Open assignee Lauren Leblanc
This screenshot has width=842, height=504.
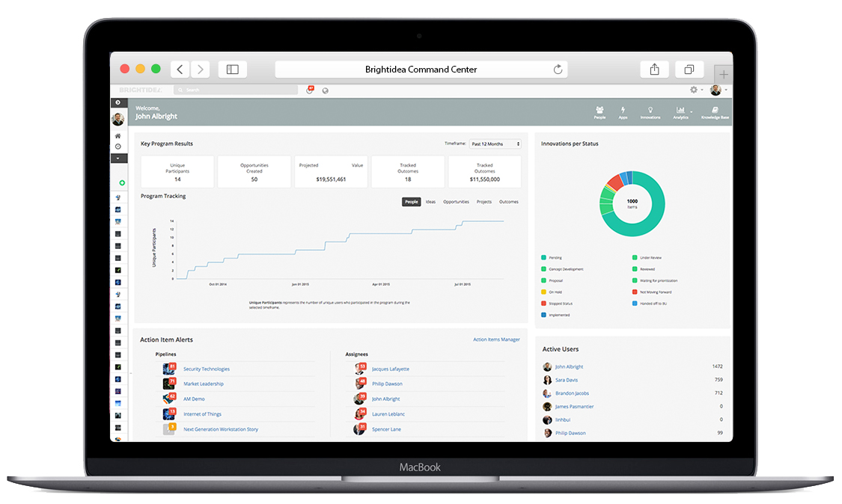coord(388,414)
